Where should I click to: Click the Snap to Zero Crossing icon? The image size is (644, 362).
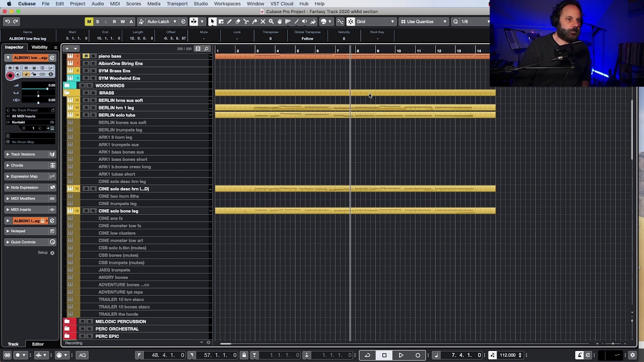click(x=341, y=21)
